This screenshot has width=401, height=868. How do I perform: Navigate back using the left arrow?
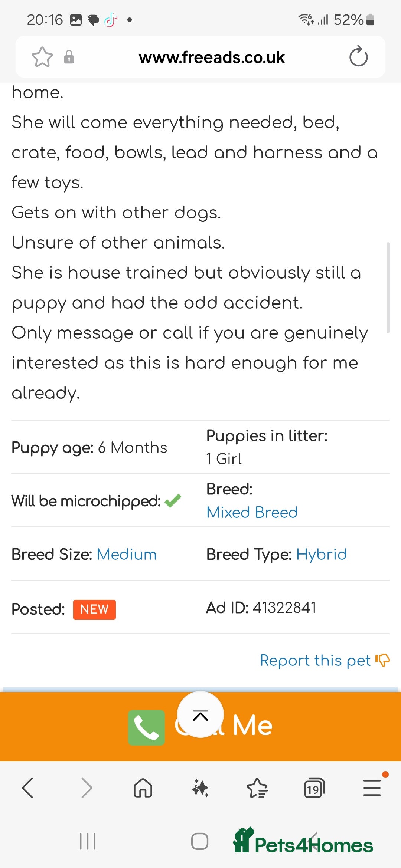tap(29, 788)
